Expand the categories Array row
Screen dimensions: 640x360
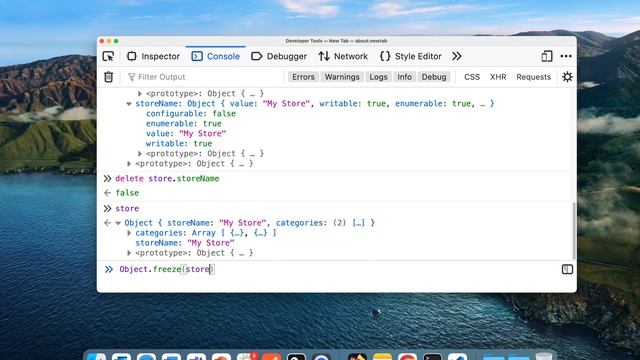click(x=129, y=233)
